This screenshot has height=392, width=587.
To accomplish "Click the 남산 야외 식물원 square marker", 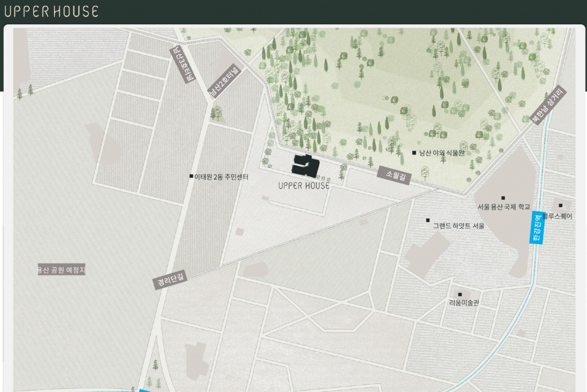I will point(414,153).
